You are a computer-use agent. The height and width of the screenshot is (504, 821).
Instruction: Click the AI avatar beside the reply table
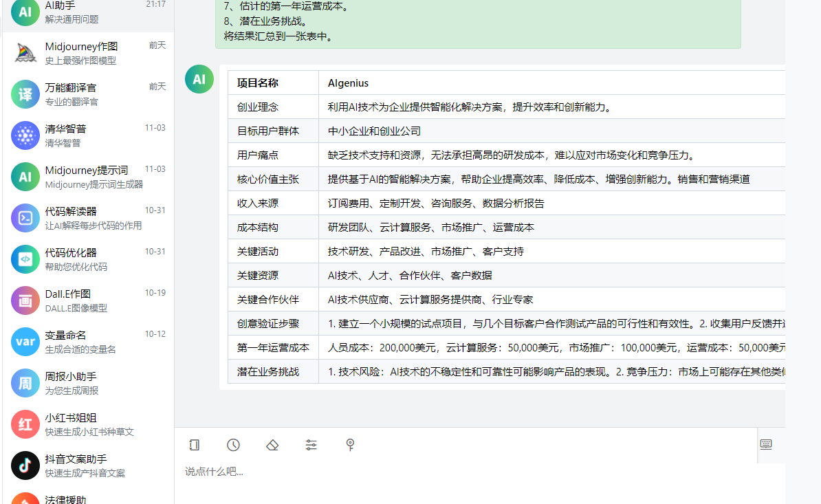click(x=199, y=80)
